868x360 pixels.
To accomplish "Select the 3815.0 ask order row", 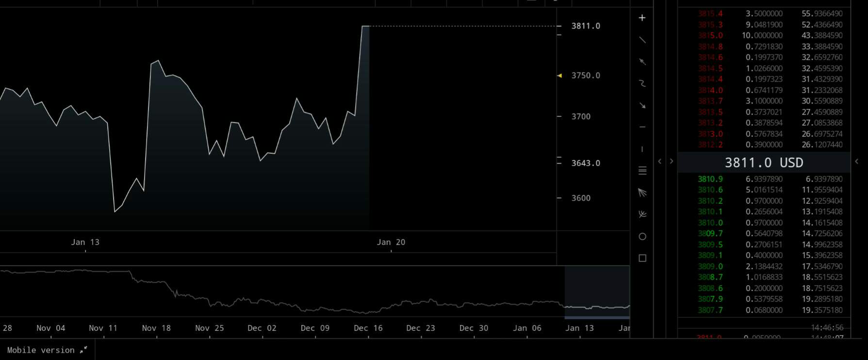I will click(x=770, y=35).
